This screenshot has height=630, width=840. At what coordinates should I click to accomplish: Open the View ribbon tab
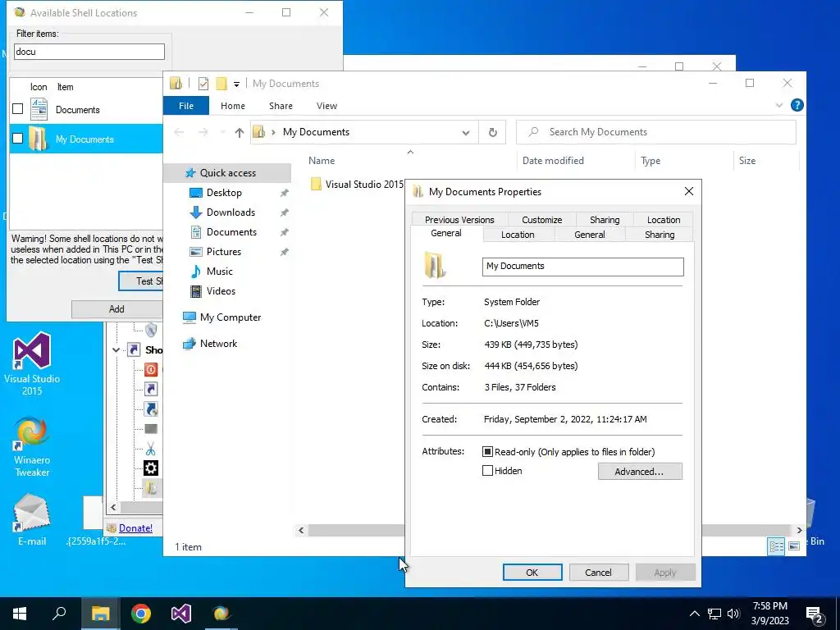tap(326, 106)
